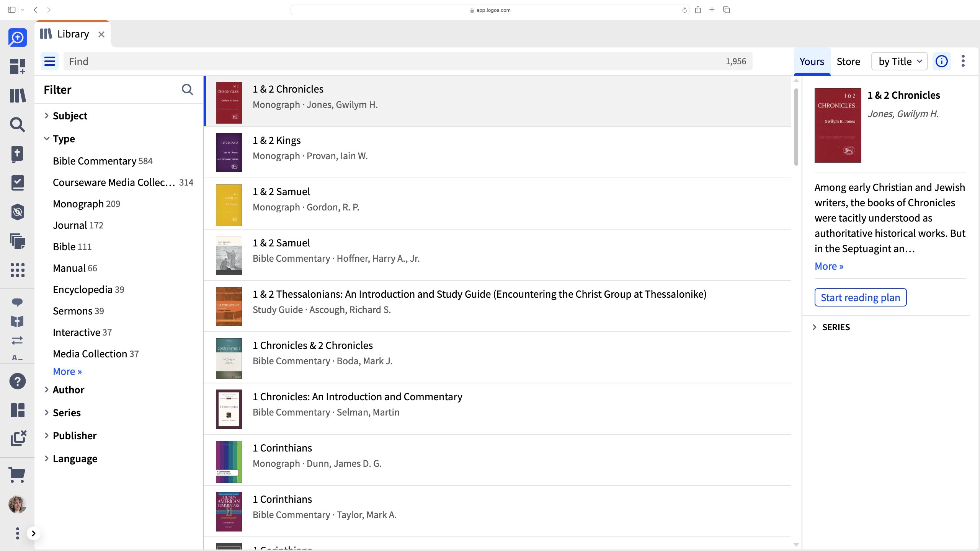Toggle the browser sidebar button

tap(12, 10)
